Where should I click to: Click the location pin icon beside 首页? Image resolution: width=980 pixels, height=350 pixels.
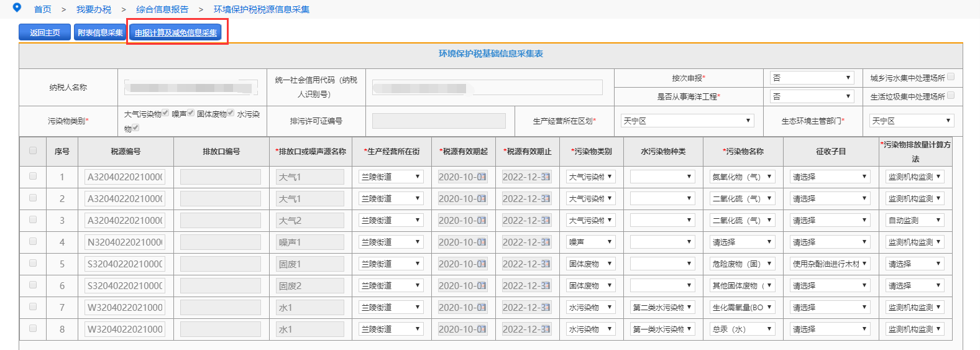[17, 7]
